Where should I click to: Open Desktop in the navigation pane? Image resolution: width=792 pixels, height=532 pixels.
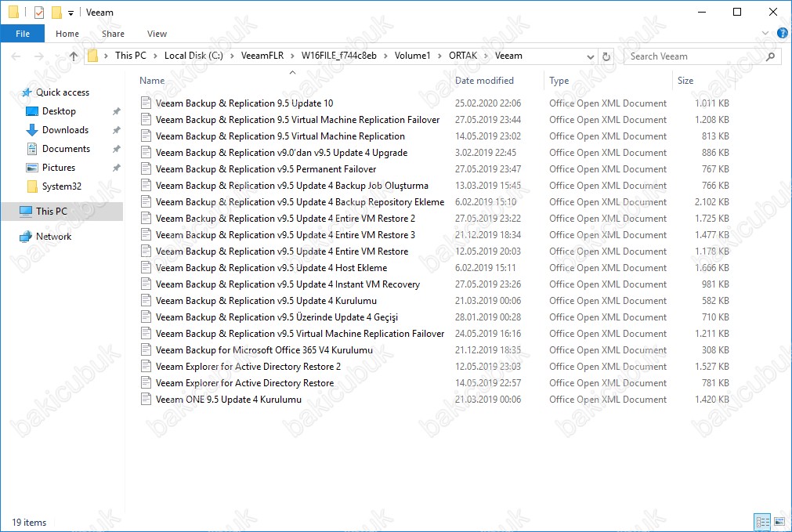pyautogui.click(x=59, y=111)
